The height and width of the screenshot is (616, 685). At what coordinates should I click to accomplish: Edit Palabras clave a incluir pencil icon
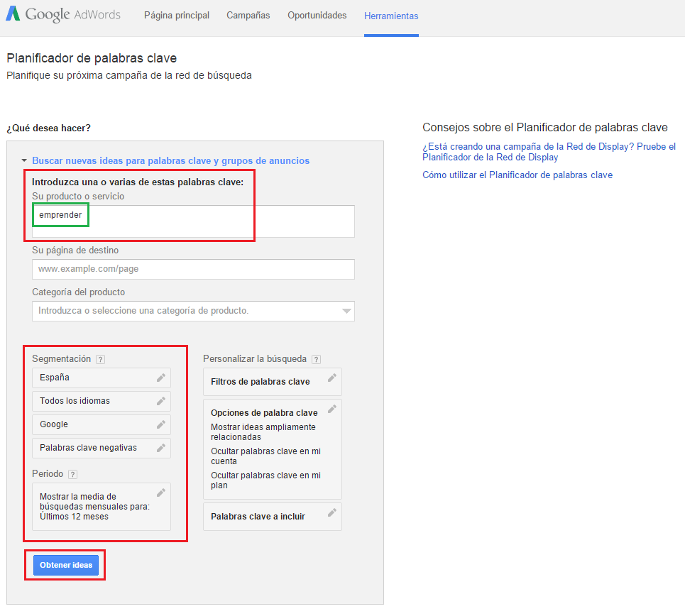click(332, 512)
